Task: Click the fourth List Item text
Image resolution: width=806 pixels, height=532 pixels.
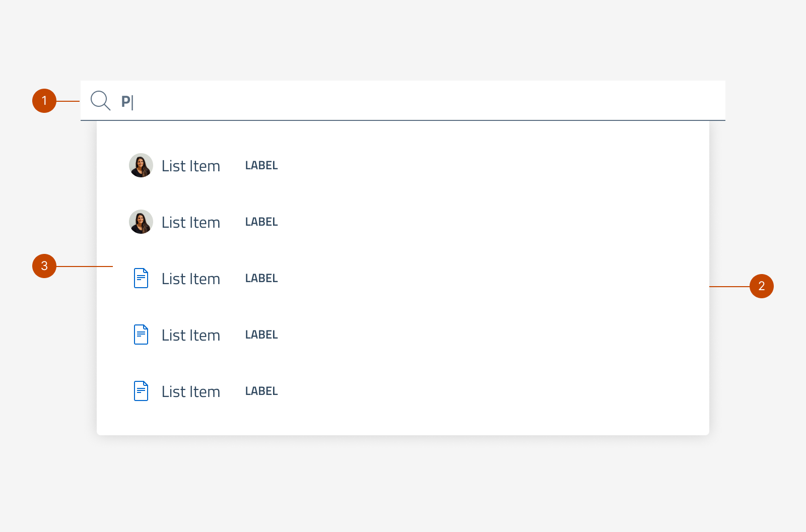Action: coord(191,335)
